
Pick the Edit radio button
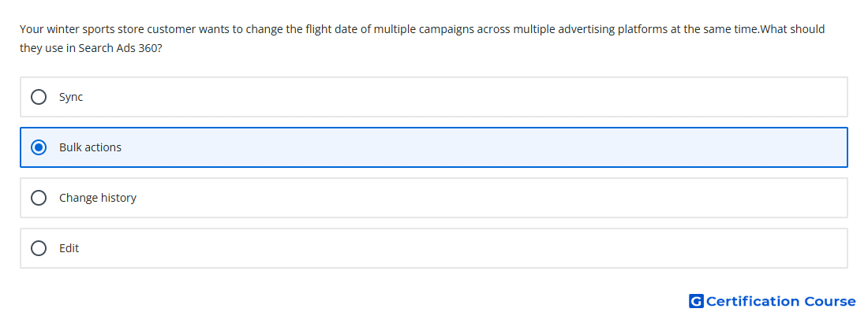[x=39, y=248]
